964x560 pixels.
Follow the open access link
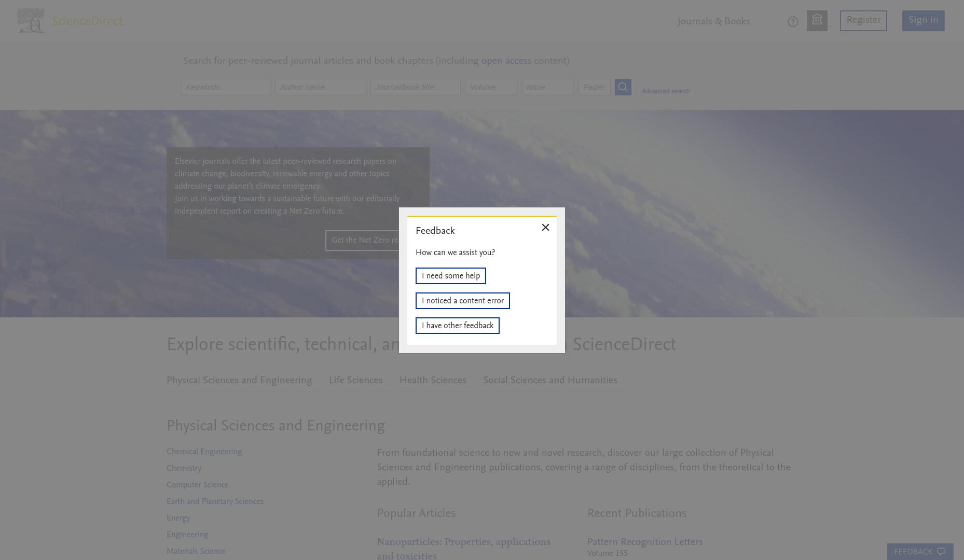(x=506, y=61)
